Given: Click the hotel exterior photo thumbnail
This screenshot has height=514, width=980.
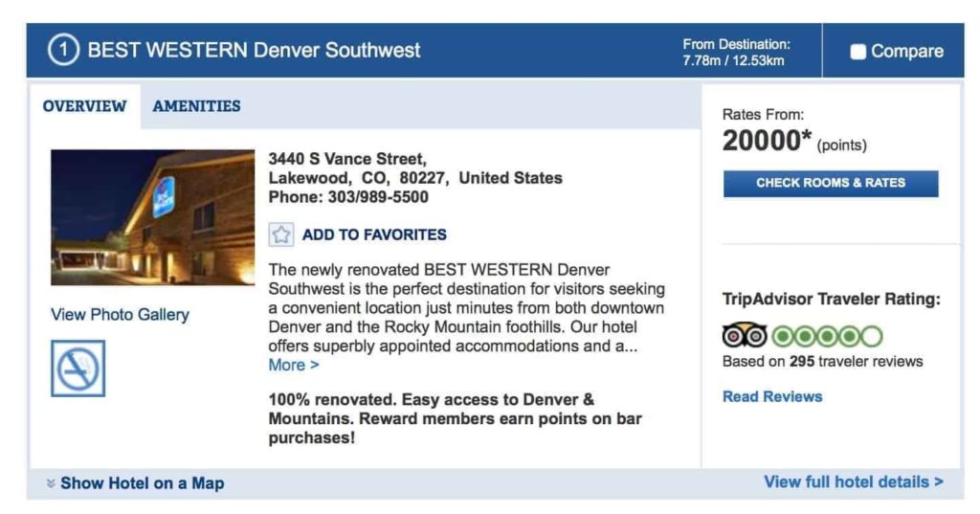Looking at the screenshot, I should (153, 217).
